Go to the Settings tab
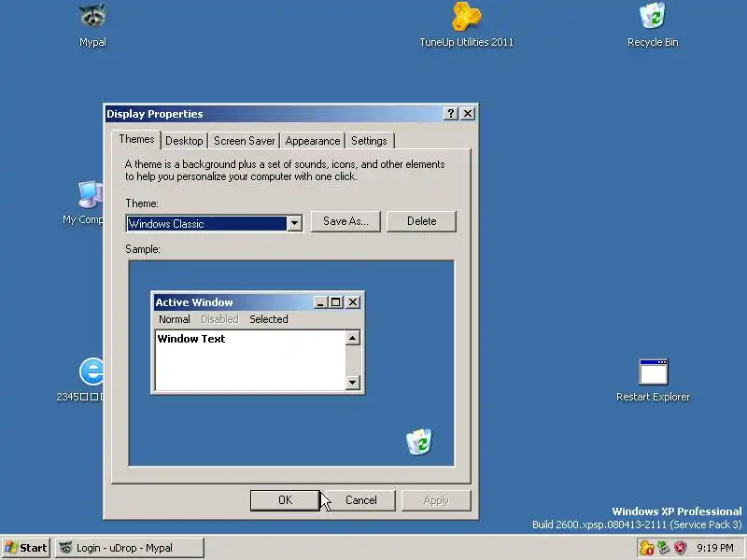 (369, 141)
